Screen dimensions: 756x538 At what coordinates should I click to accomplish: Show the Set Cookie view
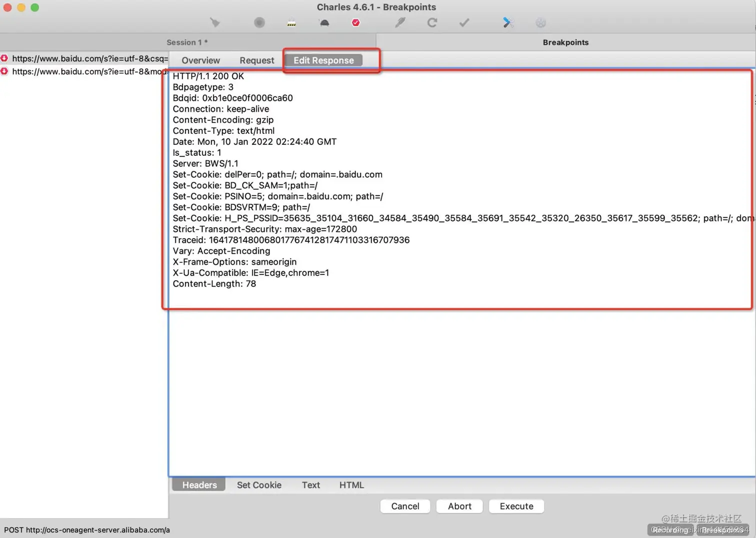(x=259, y=485)
